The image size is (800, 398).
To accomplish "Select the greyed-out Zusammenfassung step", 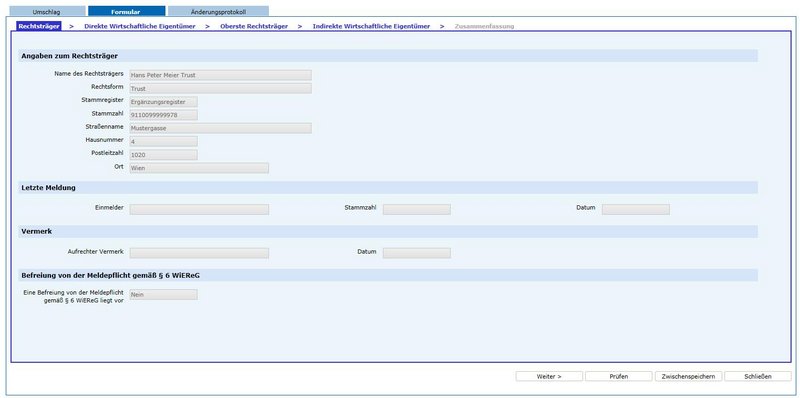I will pos(484,26).
